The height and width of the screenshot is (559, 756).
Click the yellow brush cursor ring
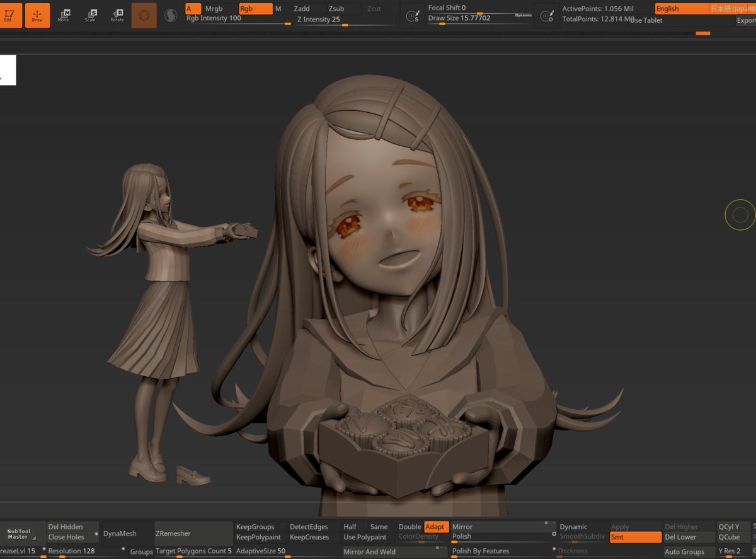740,215
